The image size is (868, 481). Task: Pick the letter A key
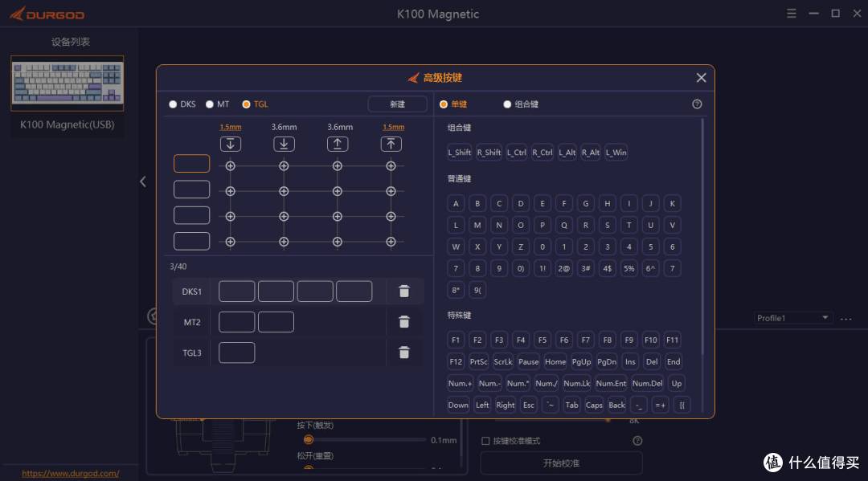pyautogui.click(x=456, y=203)
